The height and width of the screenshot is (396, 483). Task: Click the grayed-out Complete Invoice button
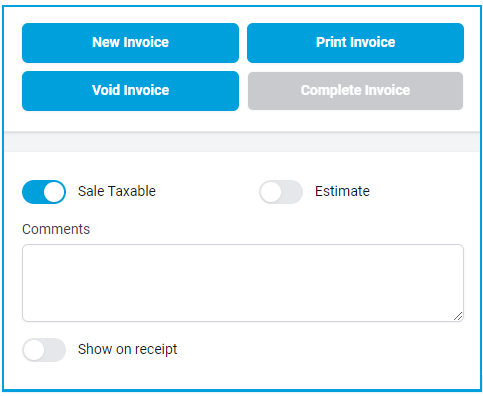pyautogui.click(x=355, y=91)
